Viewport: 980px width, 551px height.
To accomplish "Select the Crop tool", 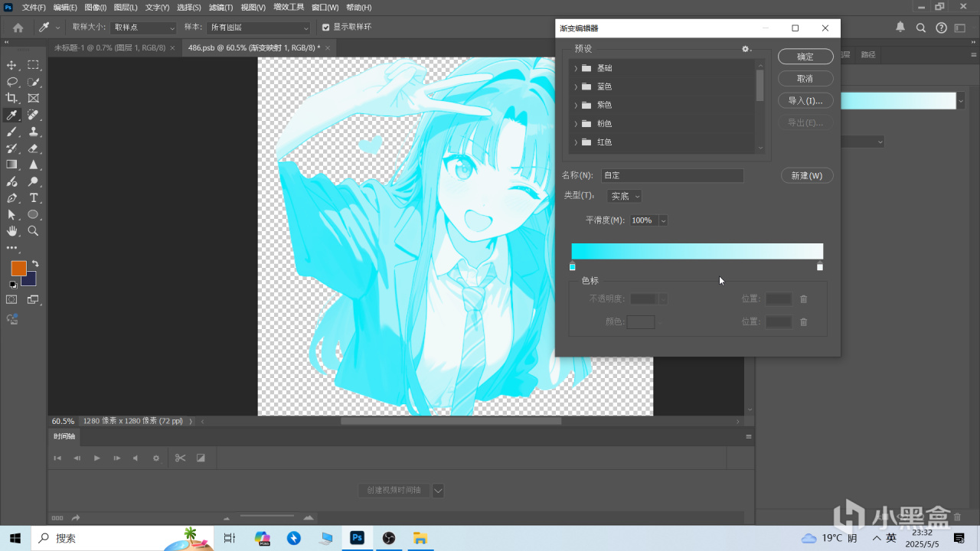I will tap(11, 98).
